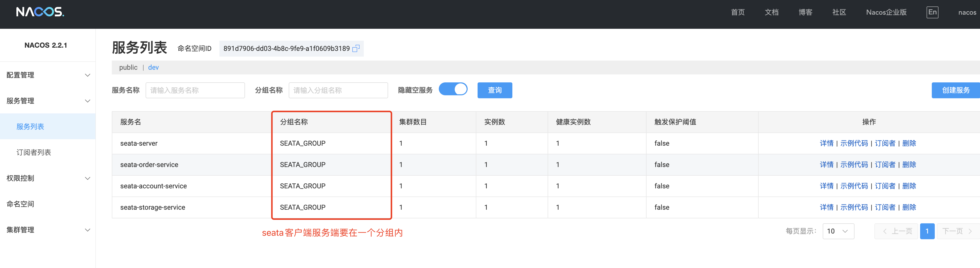Viewport: 980px width, 268px height.
Task: Click SEATA_GROUP in the seata-server row
Action: (302, 143)
